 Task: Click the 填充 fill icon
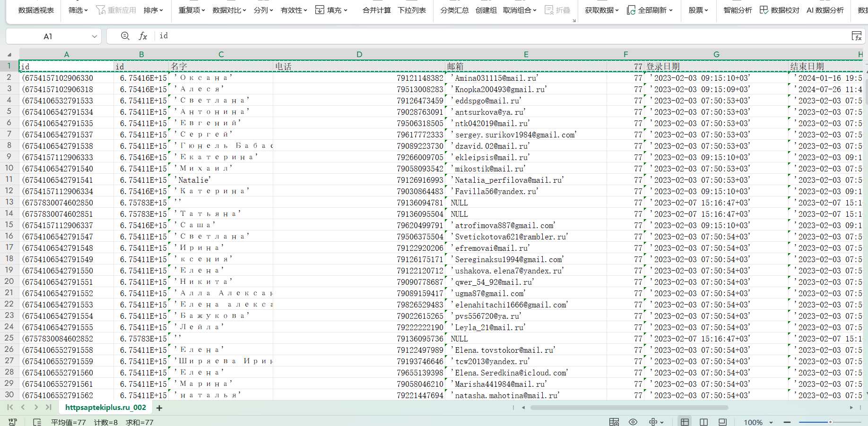click(x=320, y=10)
